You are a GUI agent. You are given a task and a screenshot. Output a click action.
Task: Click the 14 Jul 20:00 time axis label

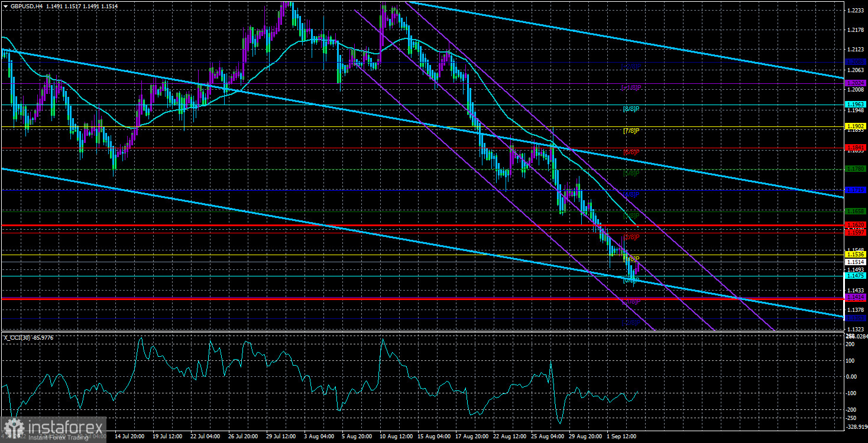[129, 437]
